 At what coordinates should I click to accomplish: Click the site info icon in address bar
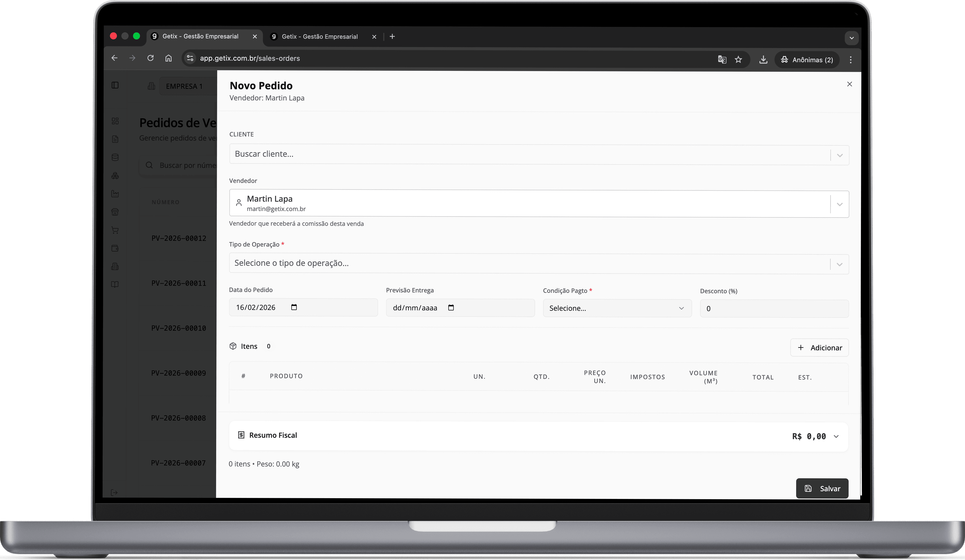point(190,58)
